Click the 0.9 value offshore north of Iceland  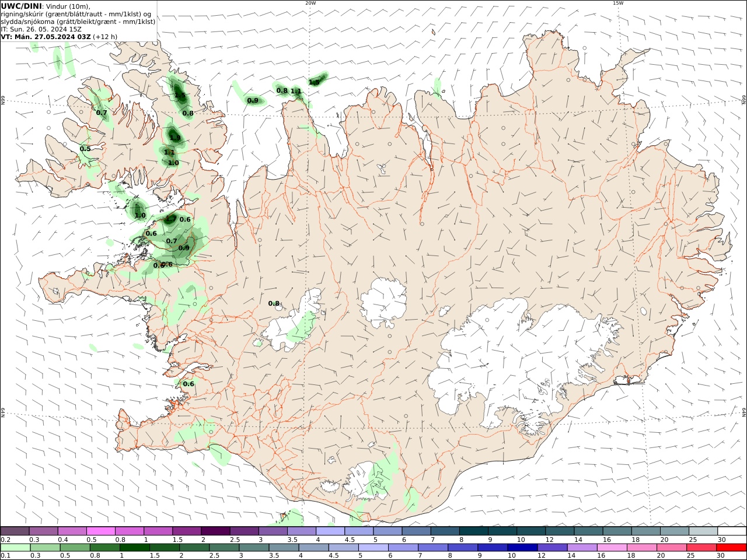click(x=253, y=101)
